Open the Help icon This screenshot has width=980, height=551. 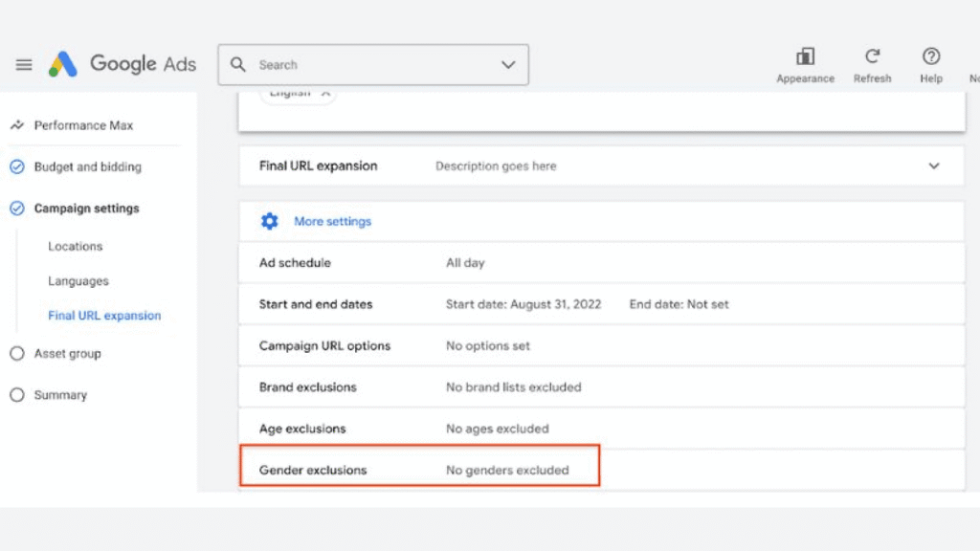coord(930,56)
